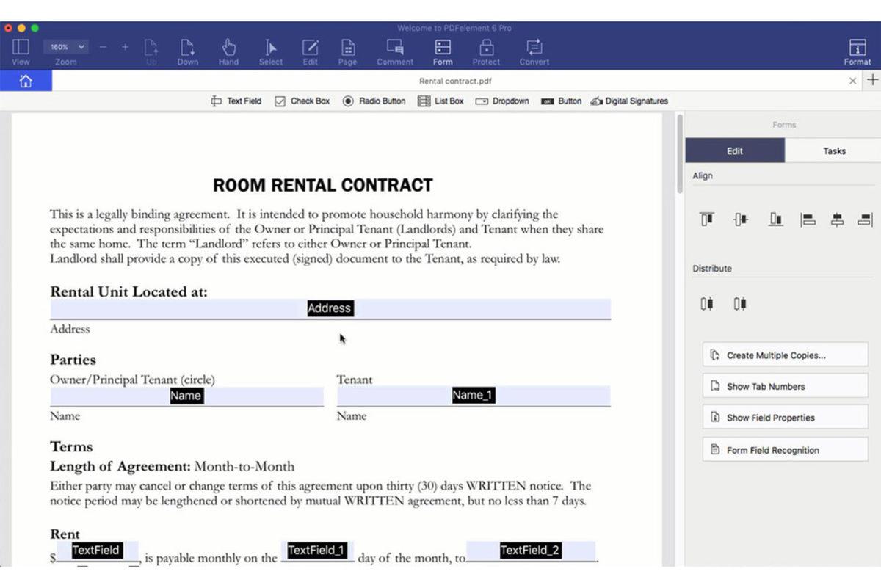Click the Home icon tab
Screen dimensions: 881x588
click(26, 81)
